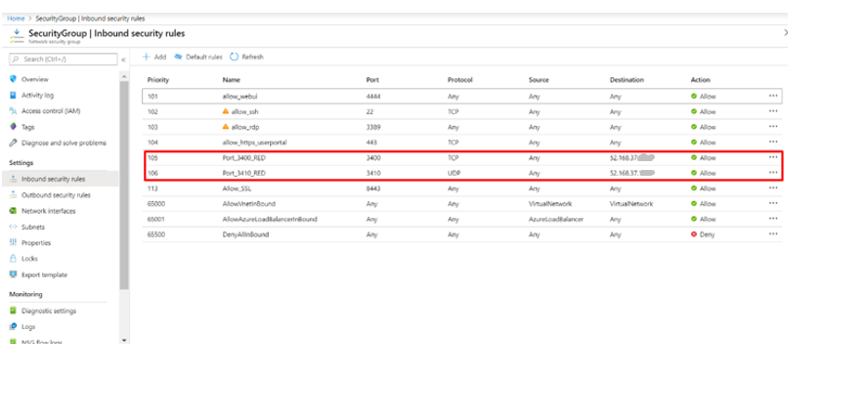Click the Network interfaces icon
This screenshot has width=868, height=417.
[13, 211]
